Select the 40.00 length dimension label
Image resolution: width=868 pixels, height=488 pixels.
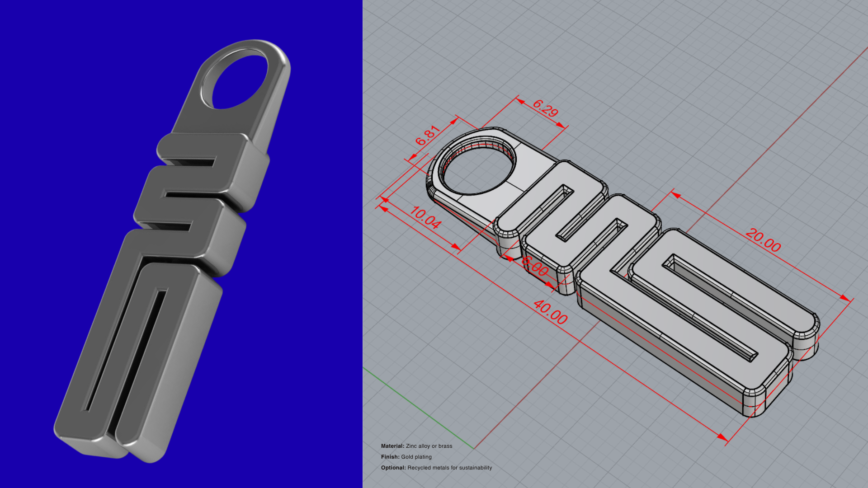550,312
